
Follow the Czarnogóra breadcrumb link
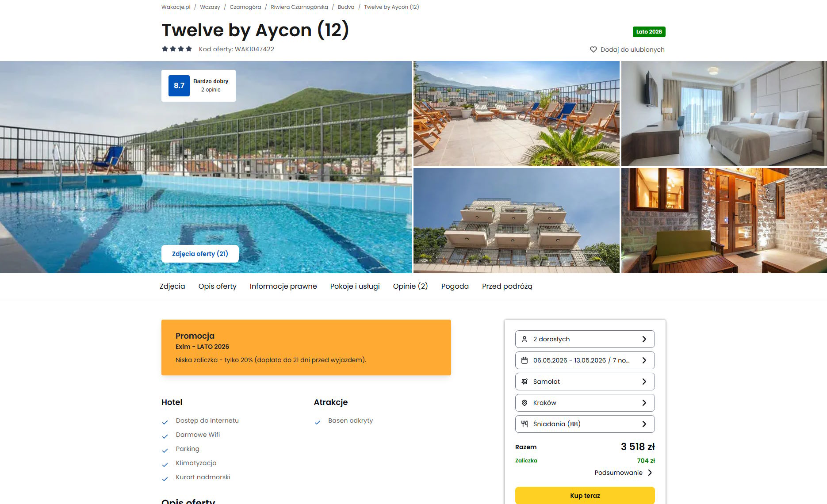[x=245, y=7]
